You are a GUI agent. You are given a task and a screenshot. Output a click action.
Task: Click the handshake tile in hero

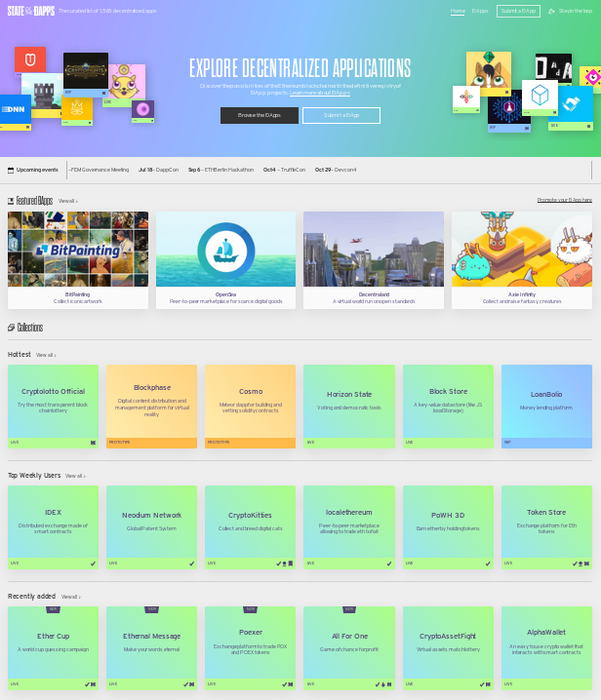(571, 108)
